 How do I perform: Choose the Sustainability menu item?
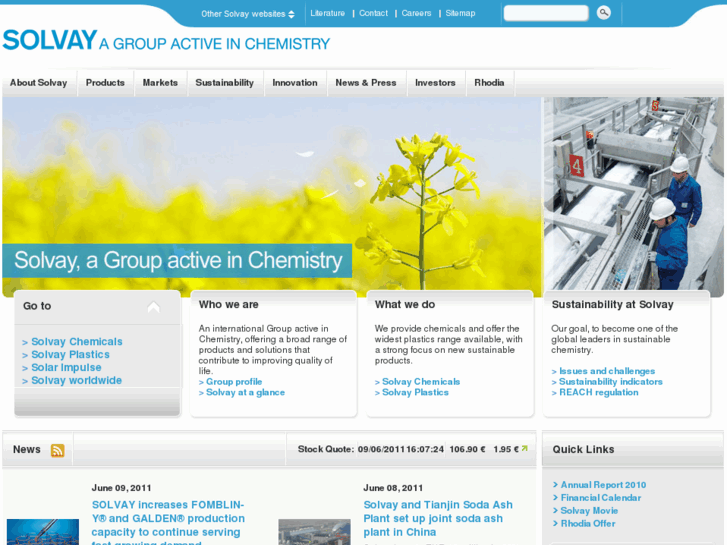click(224, 83)
